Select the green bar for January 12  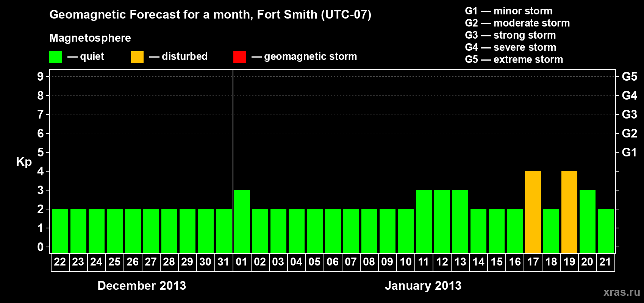point(442,221)
